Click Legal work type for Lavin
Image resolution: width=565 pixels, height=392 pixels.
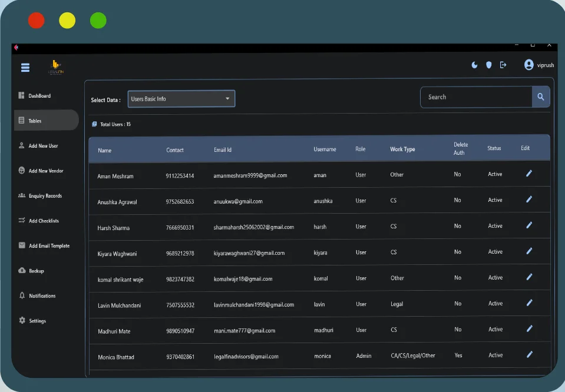[397, 304]
